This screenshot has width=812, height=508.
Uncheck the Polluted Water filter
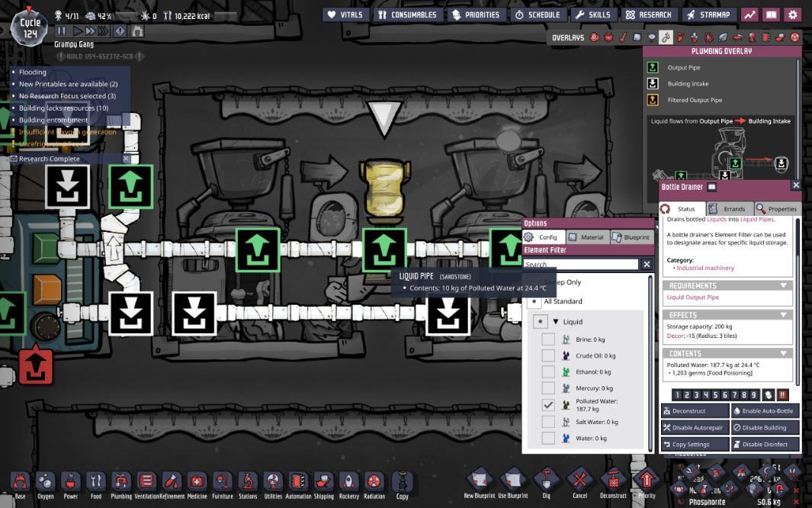tap(548, 405)
